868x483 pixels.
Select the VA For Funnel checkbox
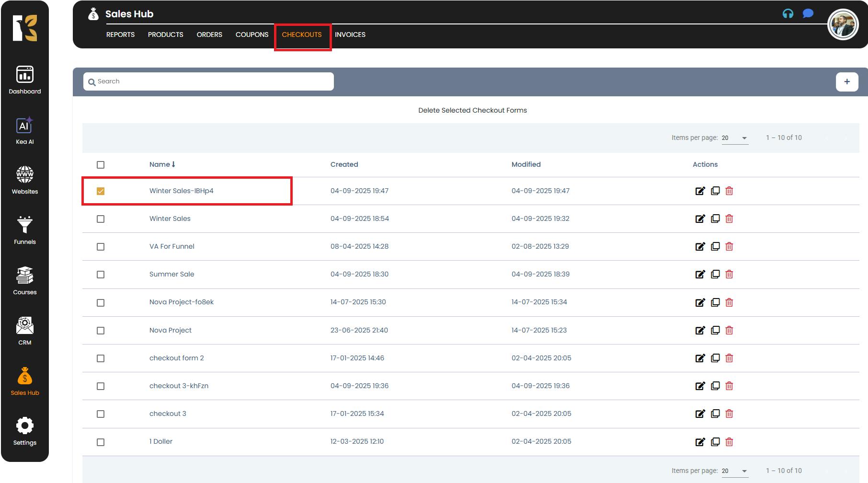click(x=101, y=247)
